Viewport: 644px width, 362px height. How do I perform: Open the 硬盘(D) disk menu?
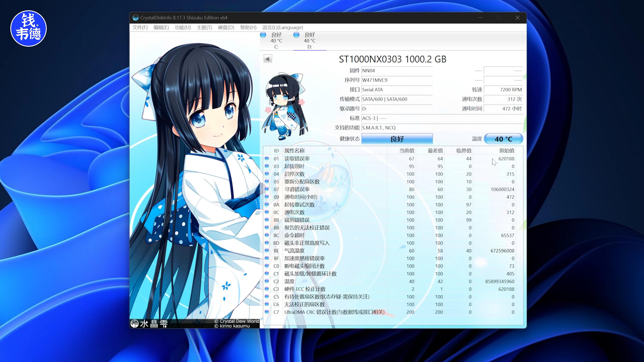click(x=226, y=27)
